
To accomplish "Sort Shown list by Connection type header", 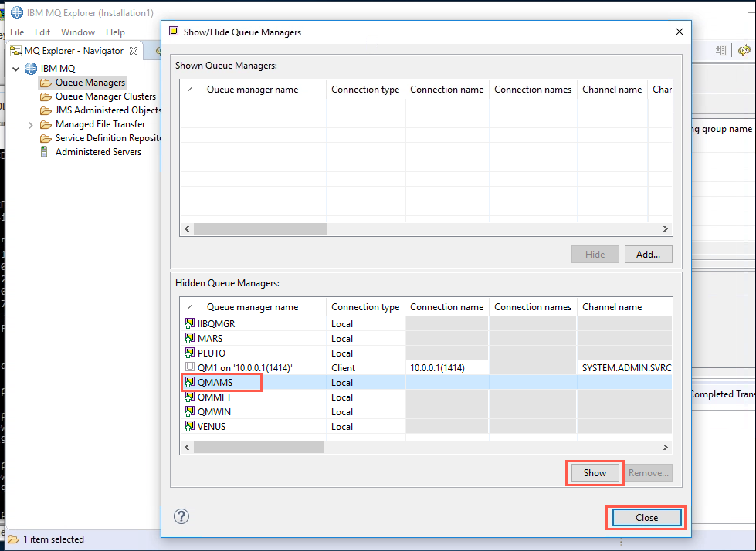I will pyautogui.click(x=365, y=90).
